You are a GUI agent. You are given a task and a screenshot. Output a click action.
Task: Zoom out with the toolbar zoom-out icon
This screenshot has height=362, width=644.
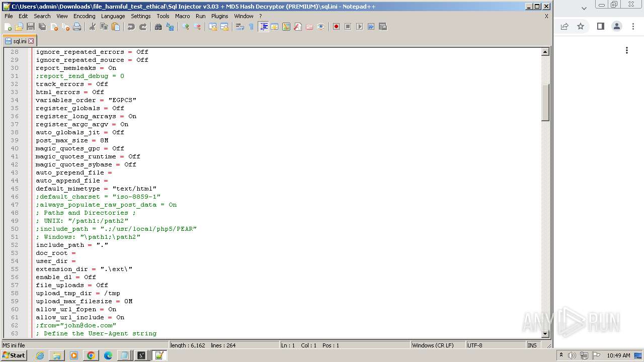[x=197, y=27]
